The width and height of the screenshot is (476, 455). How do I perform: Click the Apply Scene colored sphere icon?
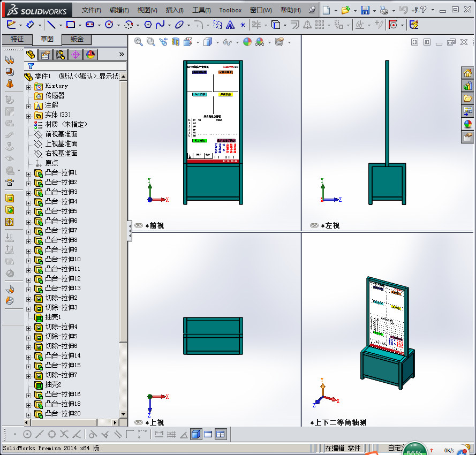(x=260, y=42)
